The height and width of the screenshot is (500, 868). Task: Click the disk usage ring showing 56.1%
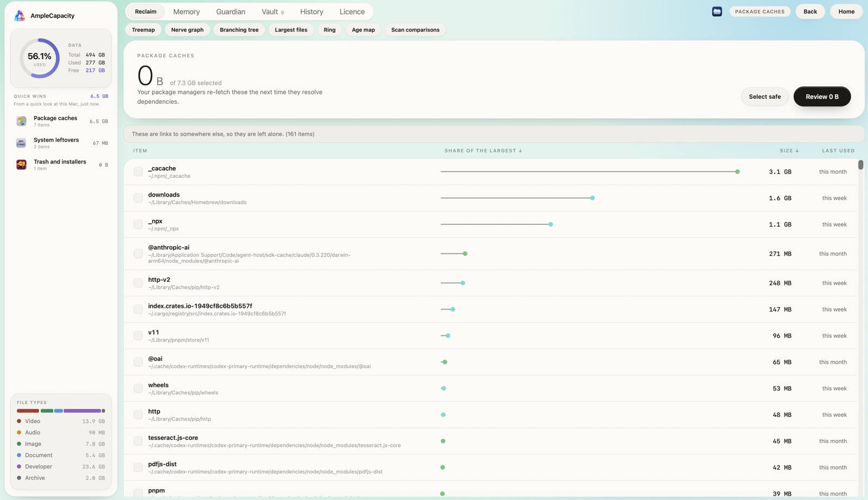tap(40, 58)
